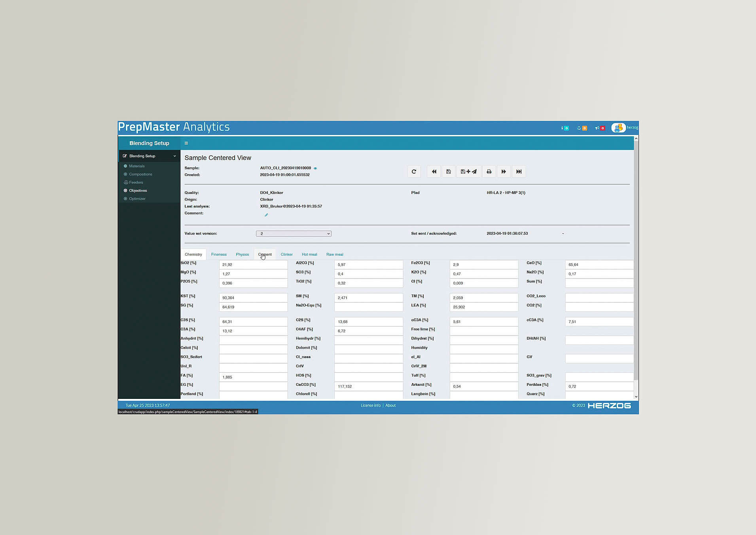Open the About link in footer
The width and height of the screenshot is (756, 535).
tap(390, 406)
